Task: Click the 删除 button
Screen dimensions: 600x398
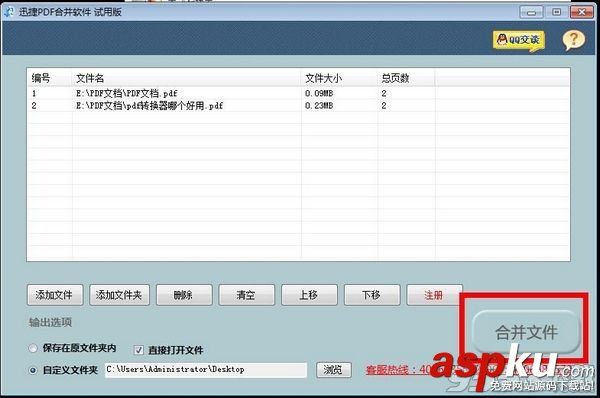Action: pyautogui.click(x=184, y=295)
